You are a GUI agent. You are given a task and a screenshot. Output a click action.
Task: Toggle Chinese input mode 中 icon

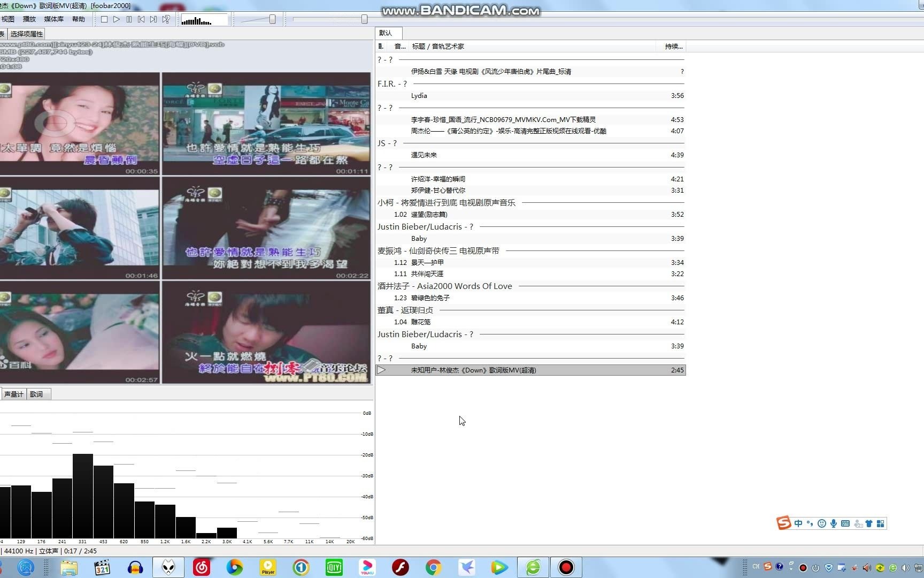point(798,523)
